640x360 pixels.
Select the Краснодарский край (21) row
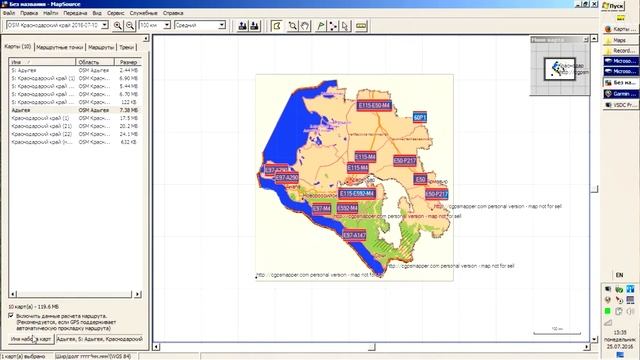[75, 126]
